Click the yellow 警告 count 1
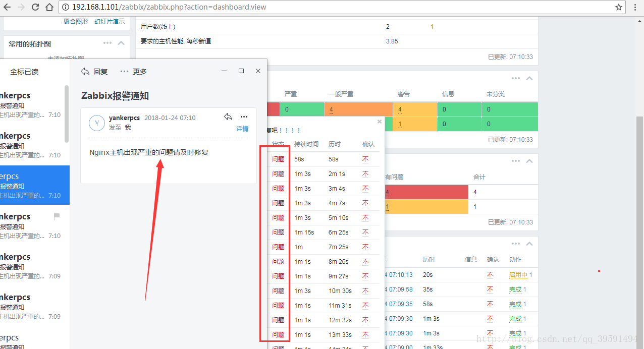The image size is (644, 349). (x=400, y=124)
